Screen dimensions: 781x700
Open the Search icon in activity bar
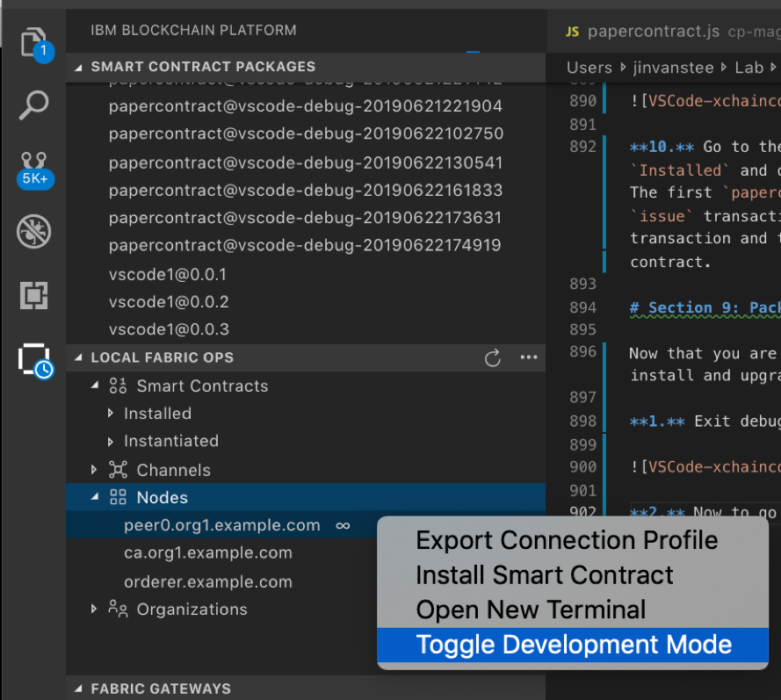click(34, 105)
